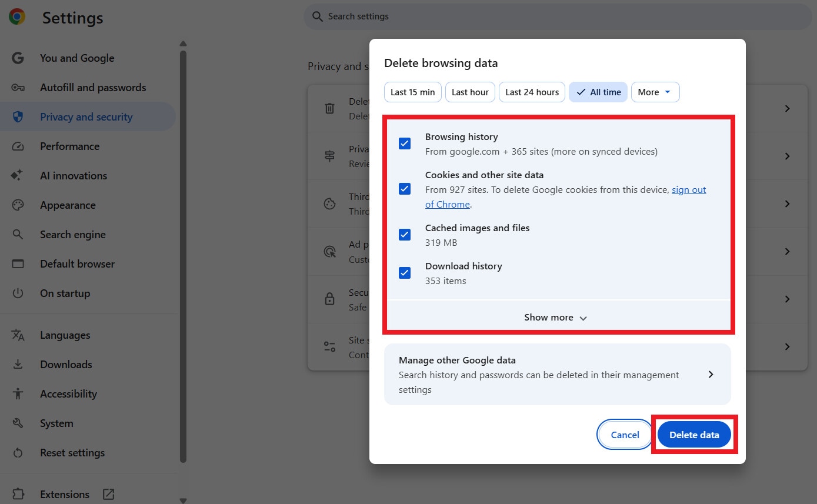The width and height of the screenshot is (817, 504).
Task: Click the browser window icon for Default browser
Action: coord(18,264)
